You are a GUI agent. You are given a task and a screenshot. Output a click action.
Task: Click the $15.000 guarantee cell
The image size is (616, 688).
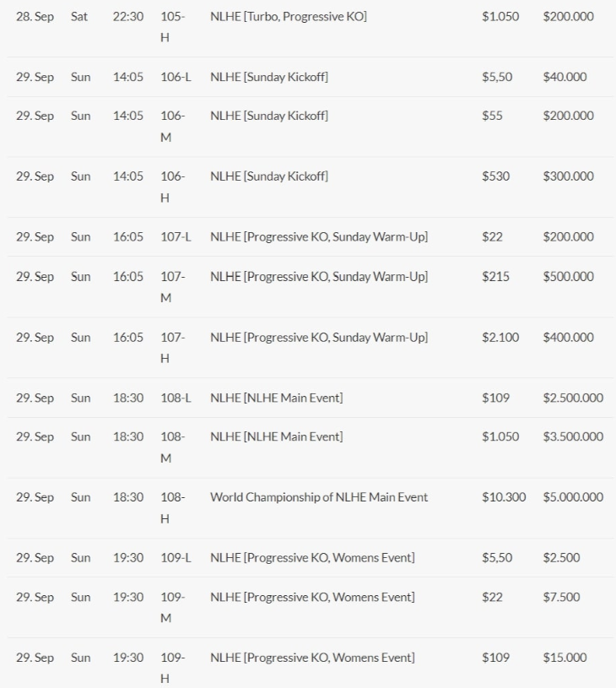pyautogui.click(x=565, y=658)
